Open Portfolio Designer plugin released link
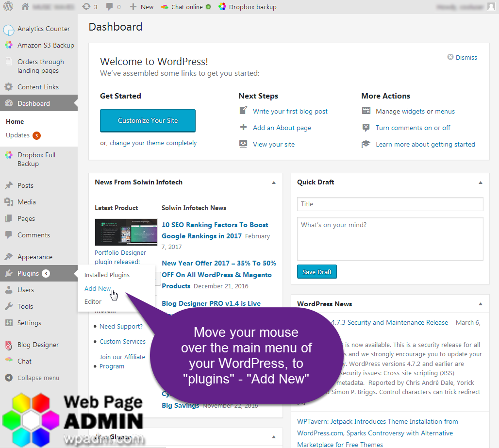 pos(120,257)
